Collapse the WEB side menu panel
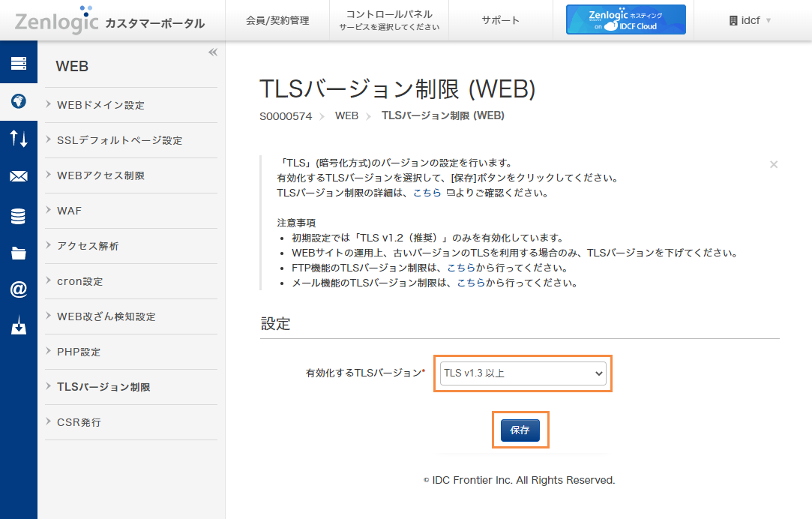Image resolution: width=812 pixels, height=519 pixels. pos(213,52)
